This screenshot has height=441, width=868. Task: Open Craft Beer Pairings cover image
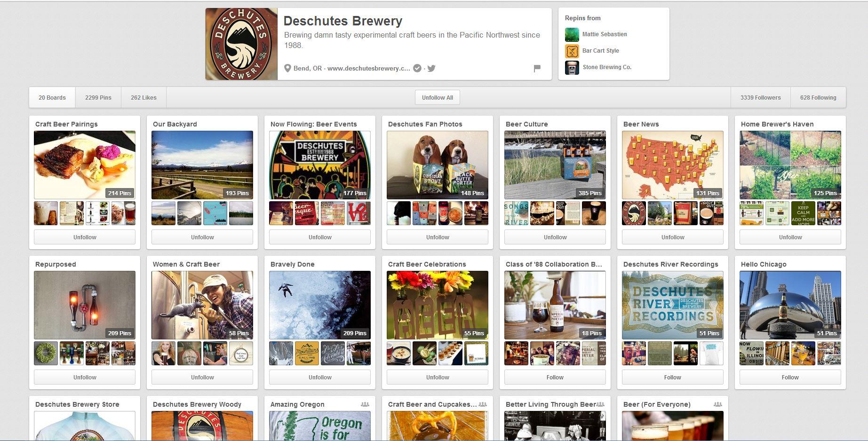coord(85,165)
